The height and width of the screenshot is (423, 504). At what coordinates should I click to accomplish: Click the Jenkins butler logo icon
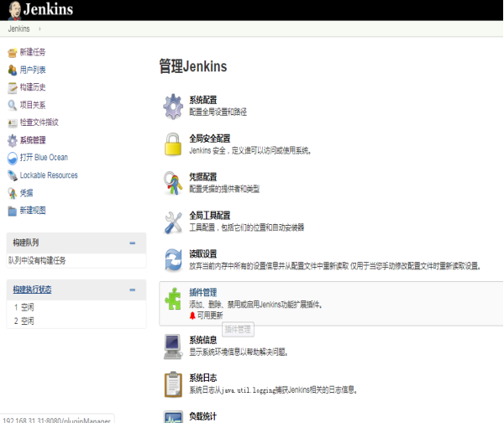pyautogui.click(x=14, y=10)
